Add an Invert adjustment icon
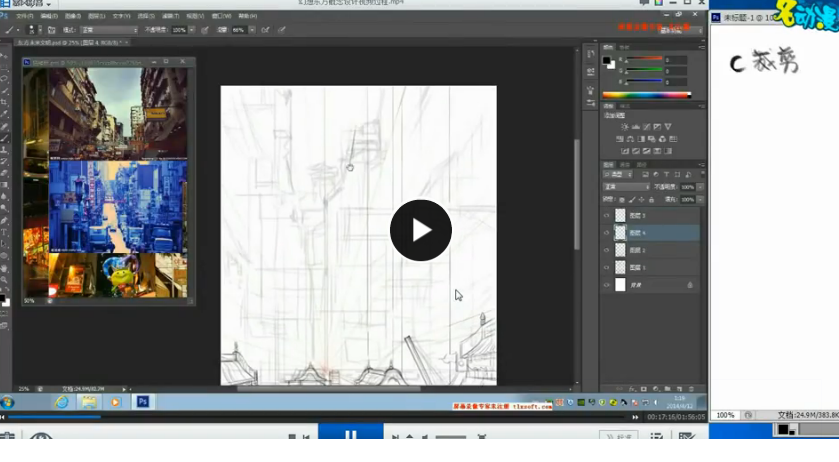Image resolution: width=839 pixels, height=462 pixels. (625, 152)
